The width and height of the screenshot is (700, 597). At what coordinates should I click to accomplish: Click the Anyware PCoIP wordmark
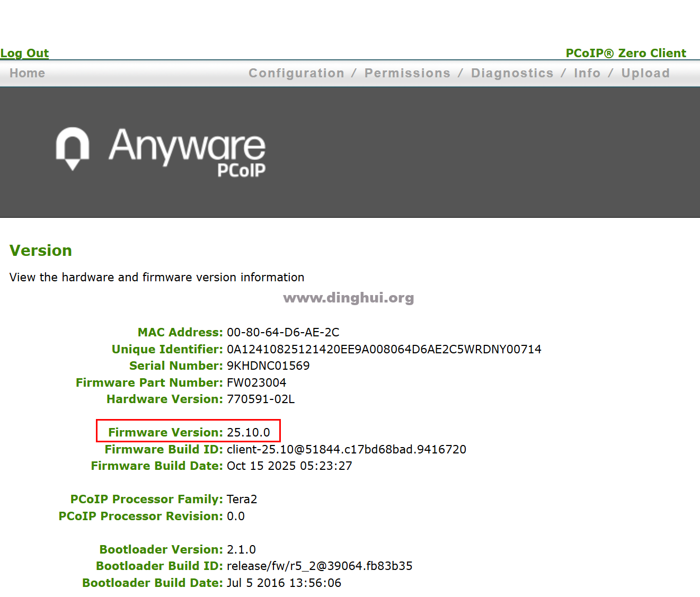187,151
